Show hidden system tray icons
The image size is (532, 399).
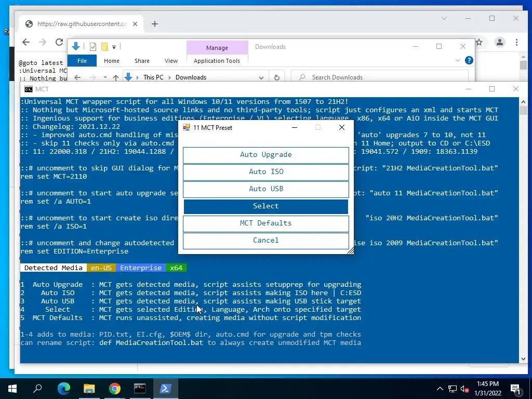coord(440,389)
